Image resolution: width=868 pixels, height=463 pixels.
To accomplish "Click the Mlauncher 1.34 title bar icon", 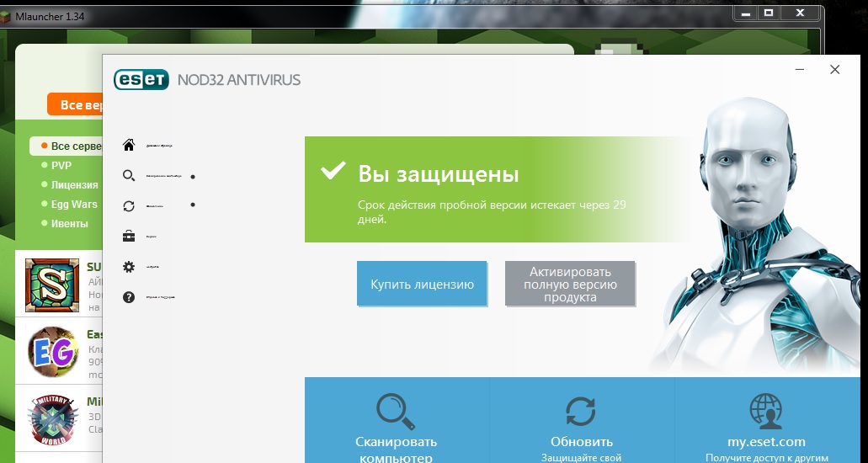I will [6, 17].
